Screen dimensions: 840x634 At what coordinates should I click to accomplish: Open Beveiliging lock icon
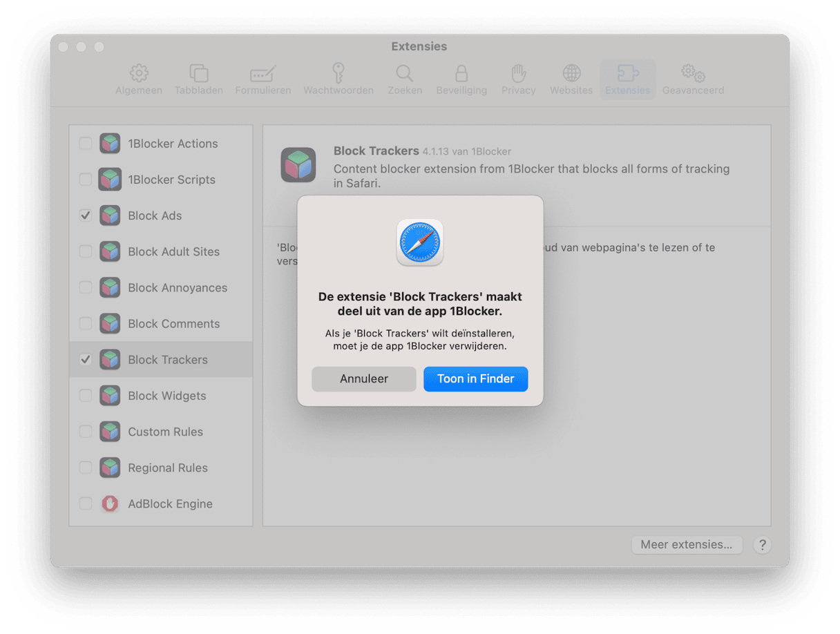[461, 73]
